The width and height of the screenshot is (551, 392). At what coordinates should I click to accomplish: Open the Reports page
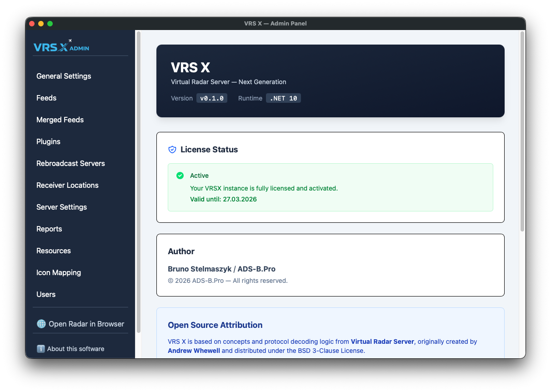[49, 229]
